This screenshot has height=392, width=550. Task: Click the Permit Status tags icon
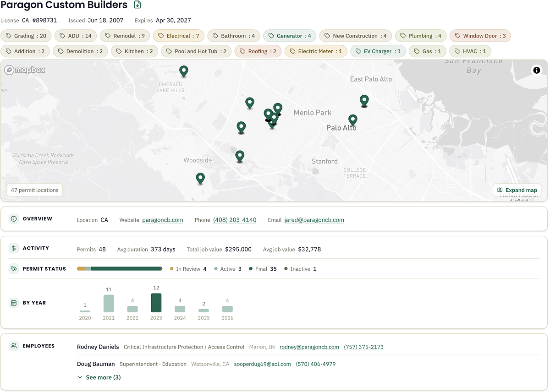click(x=14, y=269)
